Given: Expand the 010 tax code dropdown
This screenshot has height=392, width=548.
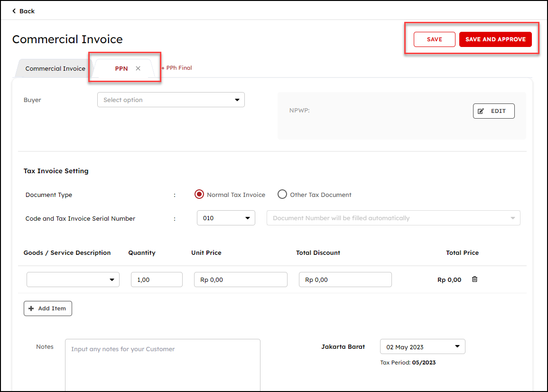Looking at the screenshot, I should point(226,218).
